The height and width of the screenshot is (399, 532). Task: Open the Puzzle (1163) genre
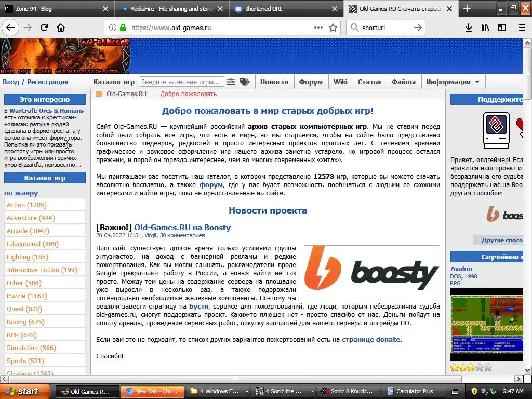tap(27, 296)
